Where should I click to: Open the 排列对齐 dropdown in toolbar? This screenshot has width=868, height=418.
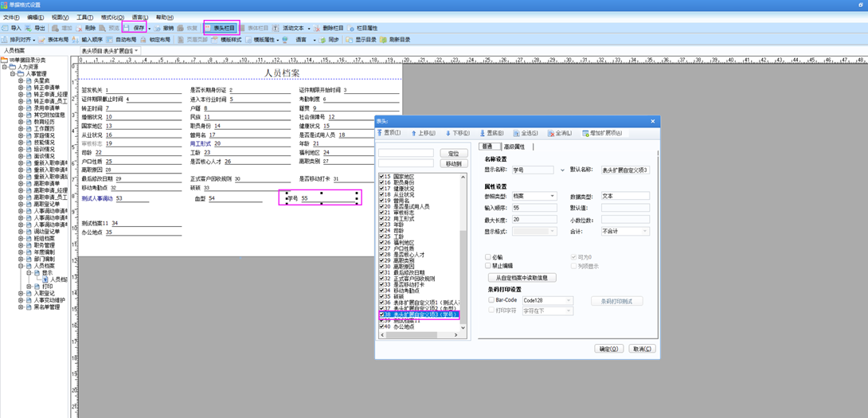click(33, 40)
